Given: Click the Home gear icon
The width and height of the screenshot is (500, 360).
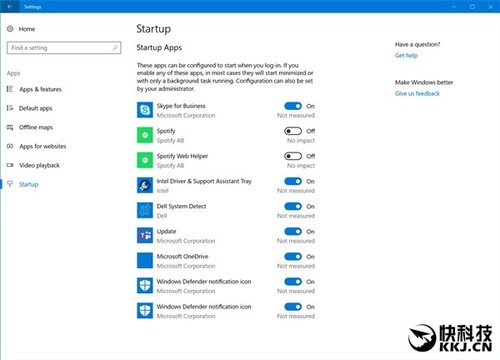Looking at the screenshot, I should [x=10, y=29].
